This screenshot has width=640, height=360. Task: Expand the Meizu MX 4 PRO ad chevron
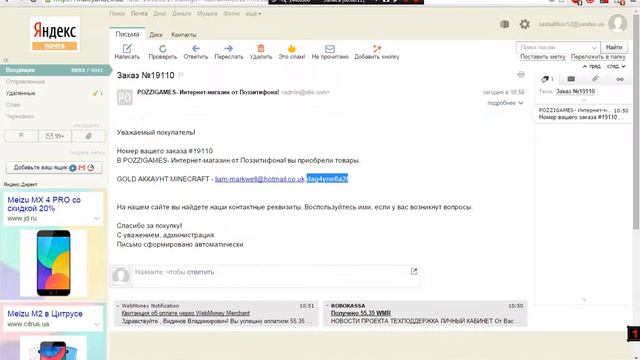coord(96,218)
